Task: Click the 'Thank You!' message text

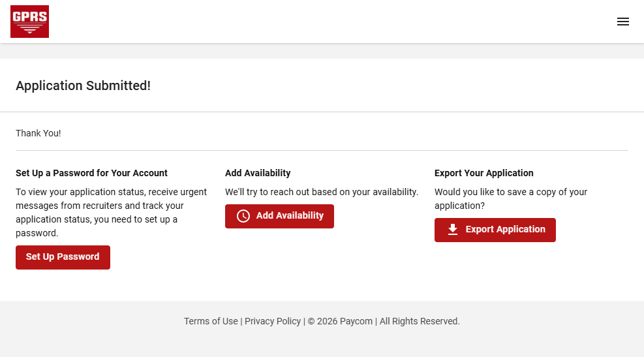Action: click(x=38, y=133)
